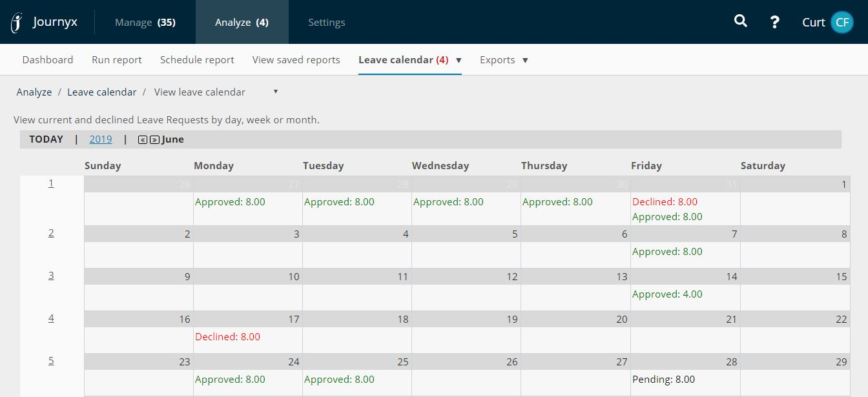Expand the Leave calendar dropdown arrow
Image resolution: width=868 pixels, height=397 pixels.
(x=459, y=60)
